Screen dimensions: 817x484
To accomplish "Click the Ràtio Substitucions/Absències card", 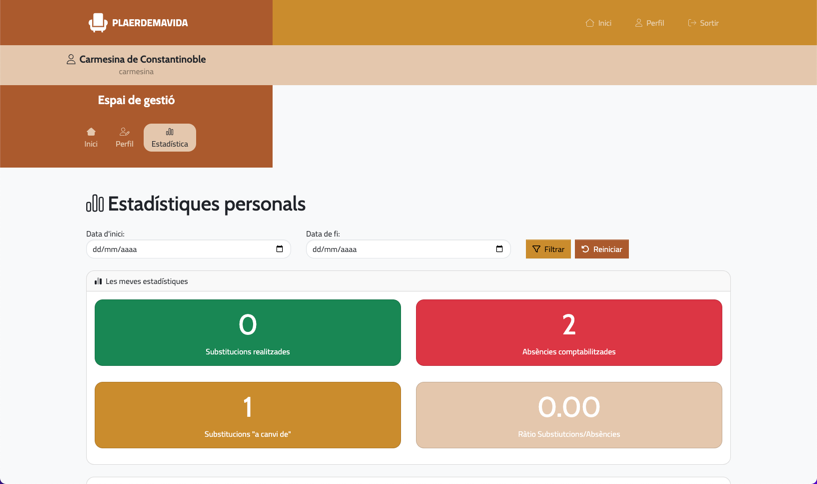I will (569, 415).
